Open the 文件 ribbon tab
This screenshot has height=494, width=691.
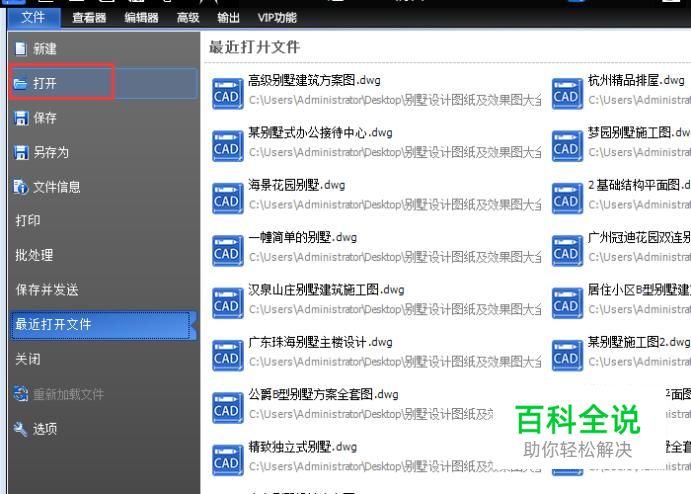click(x=33, y=18)
